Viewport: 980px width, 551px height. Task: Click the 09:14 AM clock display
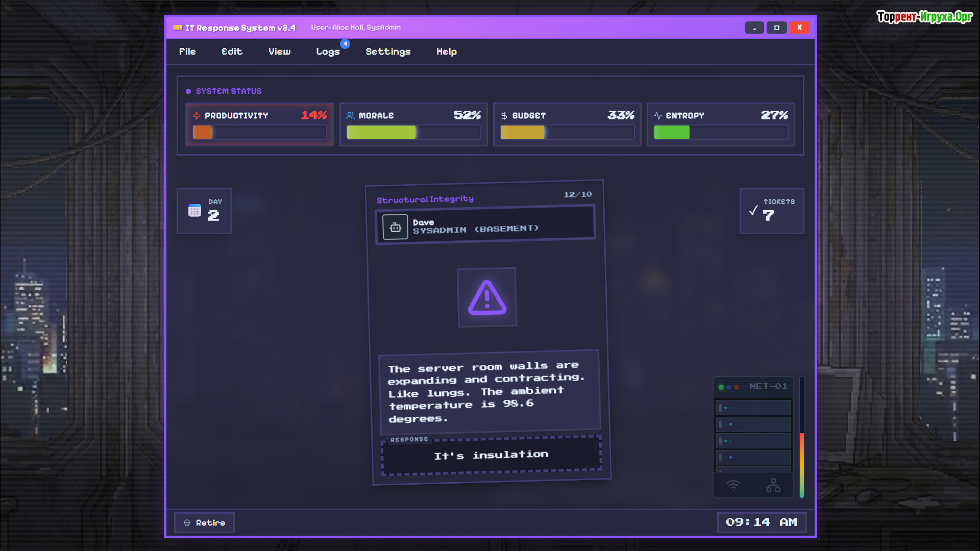(761, 522)
